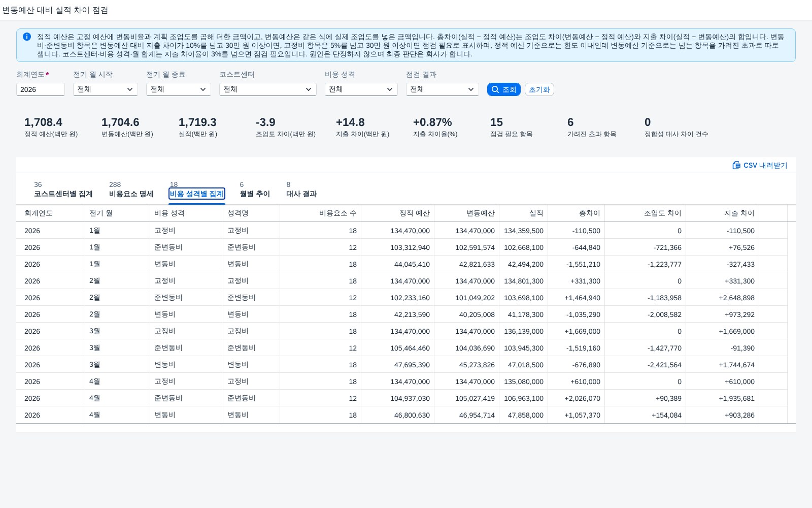Image resolution: width=812 pixels, height=508 pixels.
Task: Click the -3.9 조업도 차이 KPI
Action: click(286, 127)
